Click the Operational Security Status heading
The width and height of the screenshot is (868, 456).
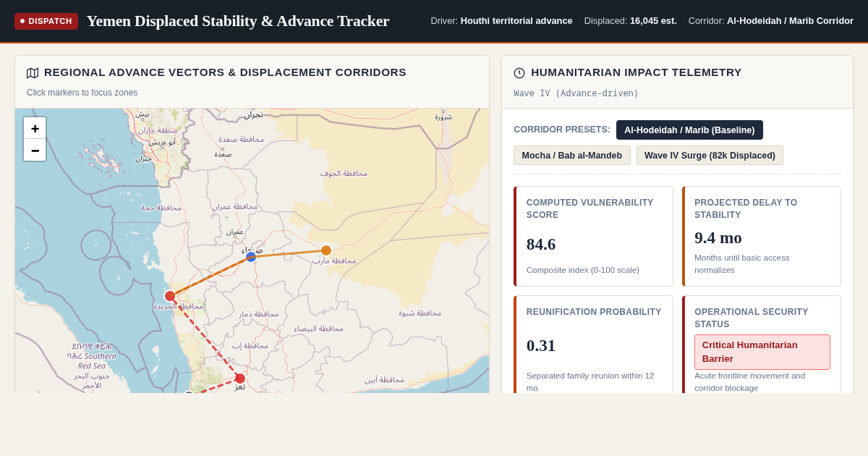(x=752, y=318)
